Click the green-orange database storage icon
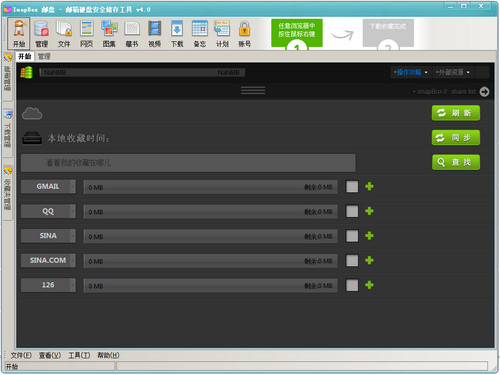This screenshot has height=375, width=500. coord(27,72)
